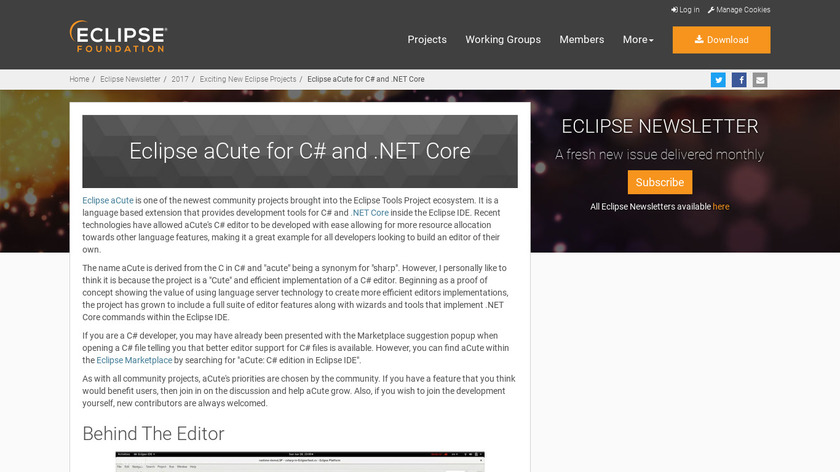Open the Log in link

(685, 10)
